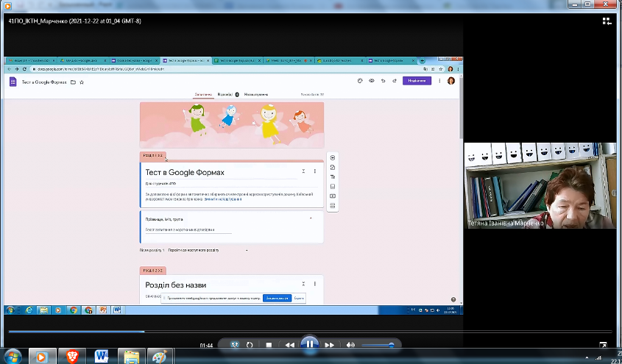Click the customize theme palette icon

pyautogui.click(x=360, y=81)
